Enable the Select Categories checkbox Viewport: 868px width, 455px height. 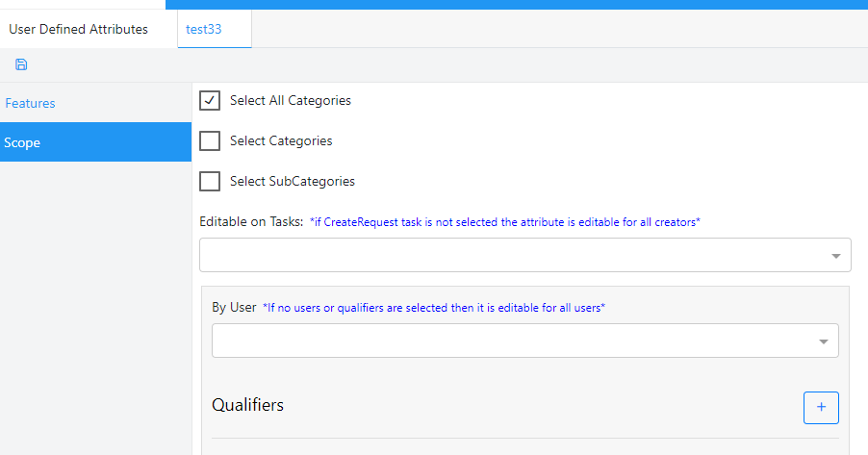click(x=210, y=140)
